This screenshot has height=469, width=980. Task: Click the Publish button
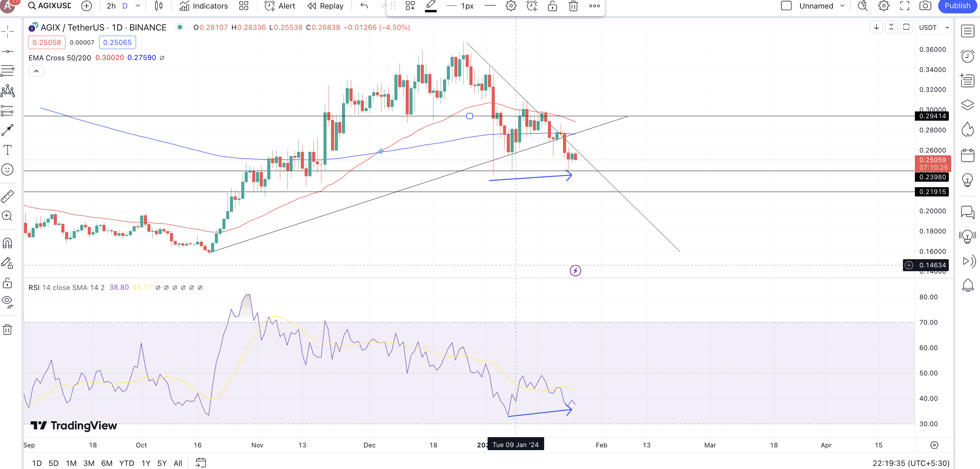pos(957,6)
